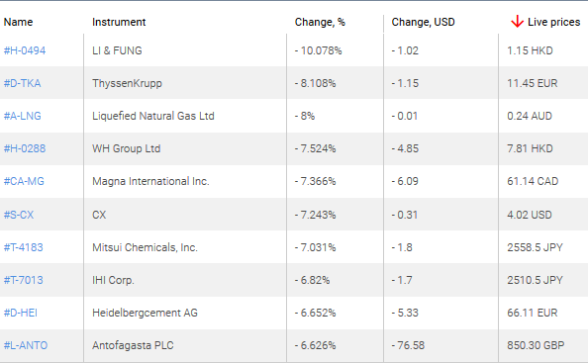The image size is (588, 364).
Task: Open the #T-4183 Mitsui Chemicals link
Action: pos(23,247)
